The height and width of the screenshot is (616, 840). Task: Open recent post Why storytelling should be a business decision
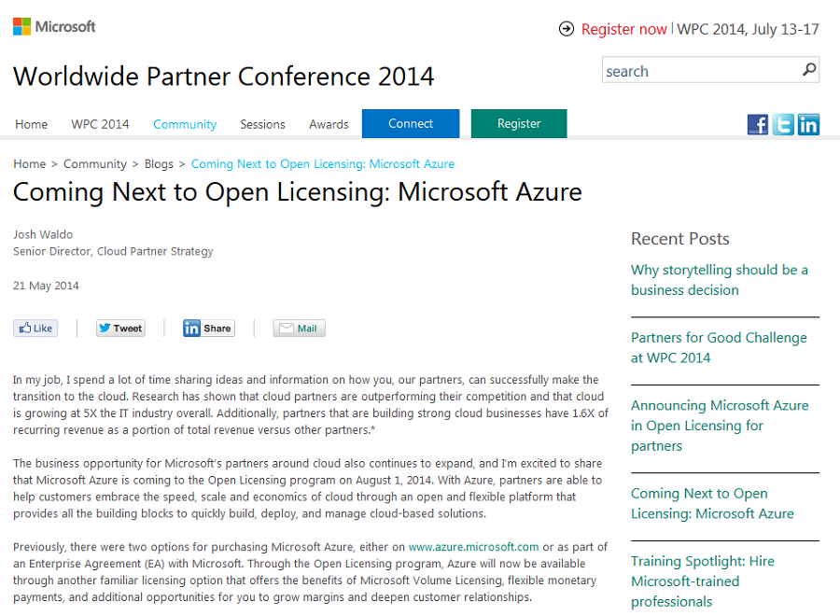(x=720, y=280)
